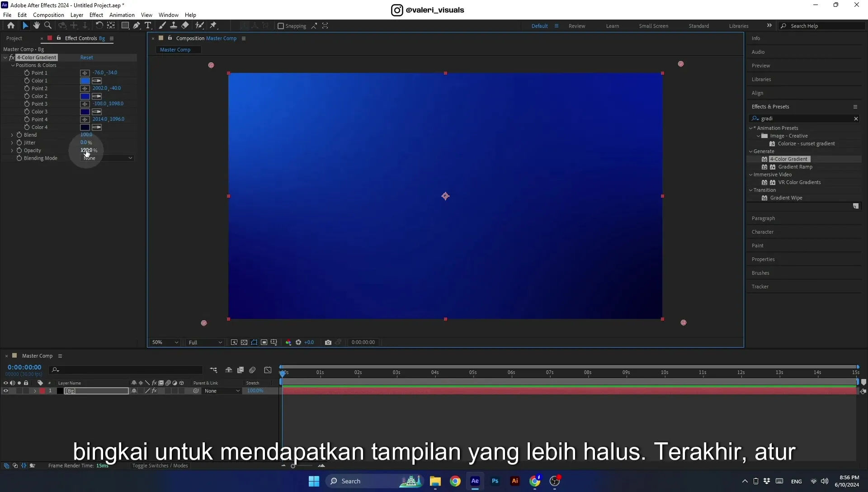Open the Composition menu

click(x=48, y=15)
